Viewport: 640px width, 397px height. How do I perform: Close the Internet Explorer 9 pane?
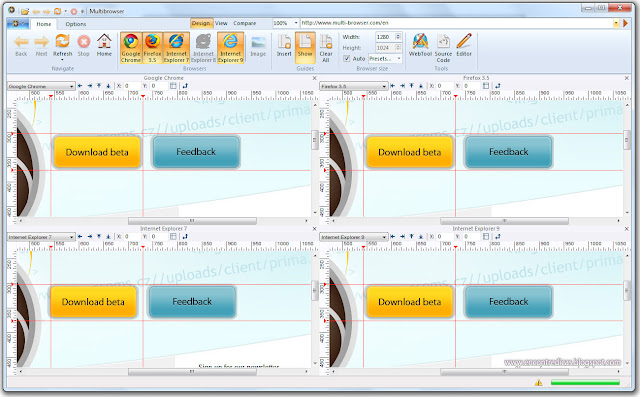(x=627, y=229)
